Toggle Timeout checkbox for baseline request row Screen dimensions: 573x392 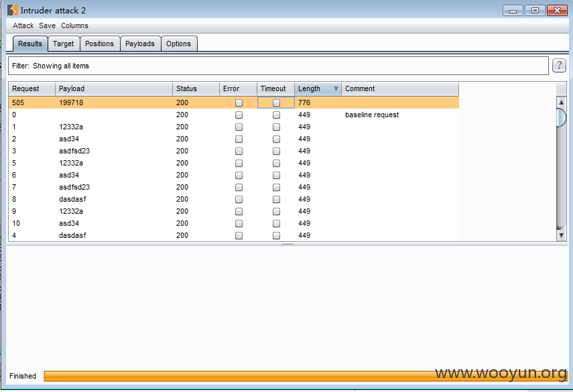pyautogui.click(x=276, y=115)
